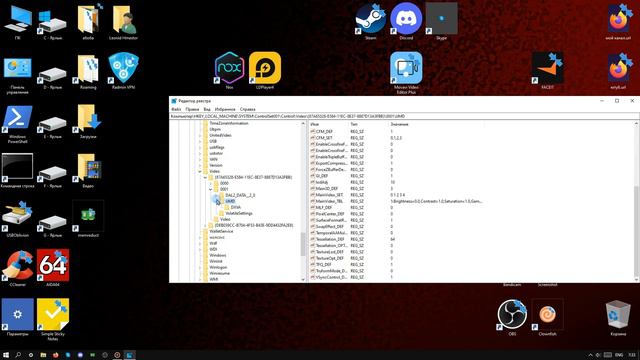The width and height of the screenshot is (640, 360).
Task: Expand the Windows key in registry tree
Action: (200, 255)
